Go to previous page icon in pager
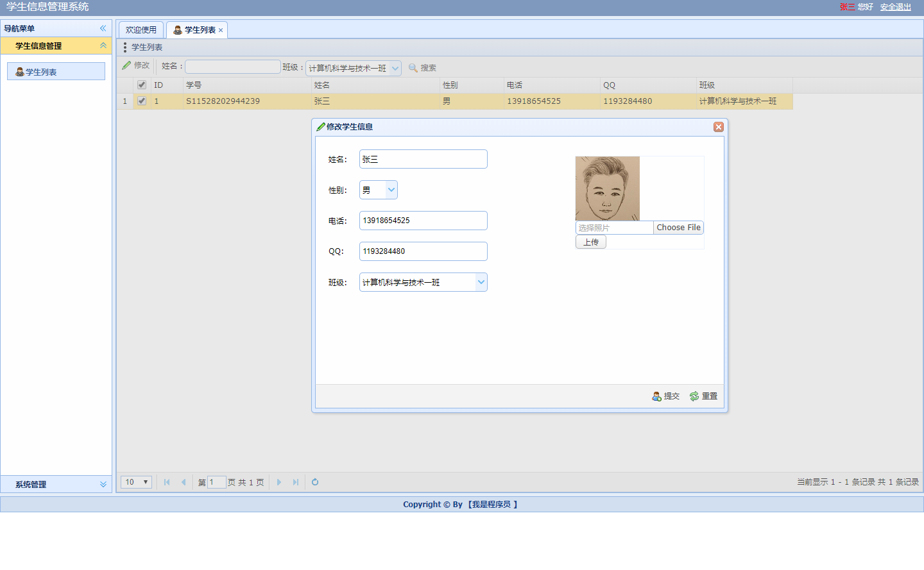 [184, 482]
